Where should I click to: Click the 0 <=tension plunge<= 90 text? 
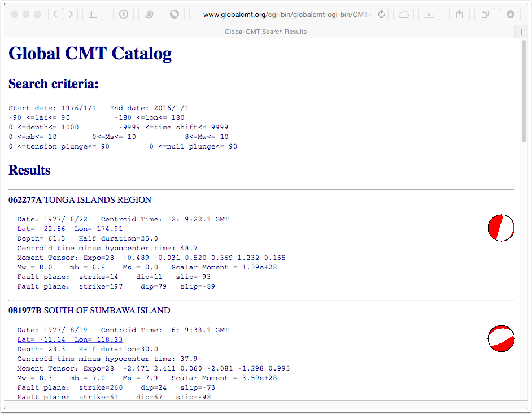point(59,147)
